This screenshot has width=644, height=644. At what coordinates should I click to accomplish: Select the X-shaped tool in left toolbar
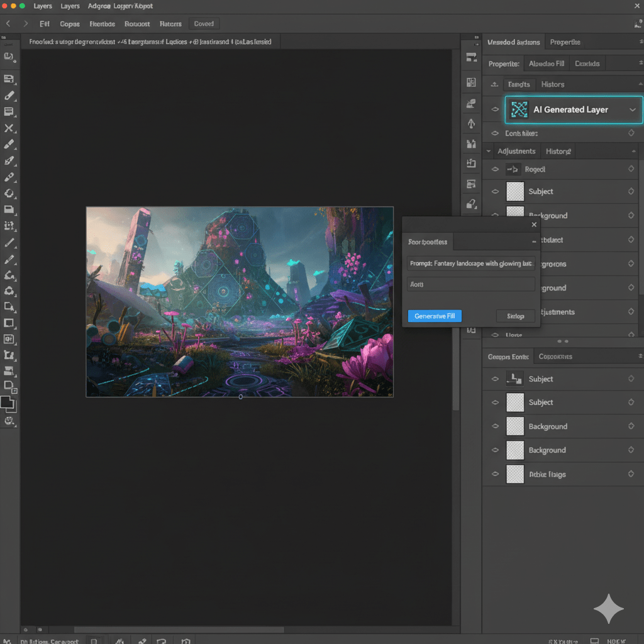9,128
